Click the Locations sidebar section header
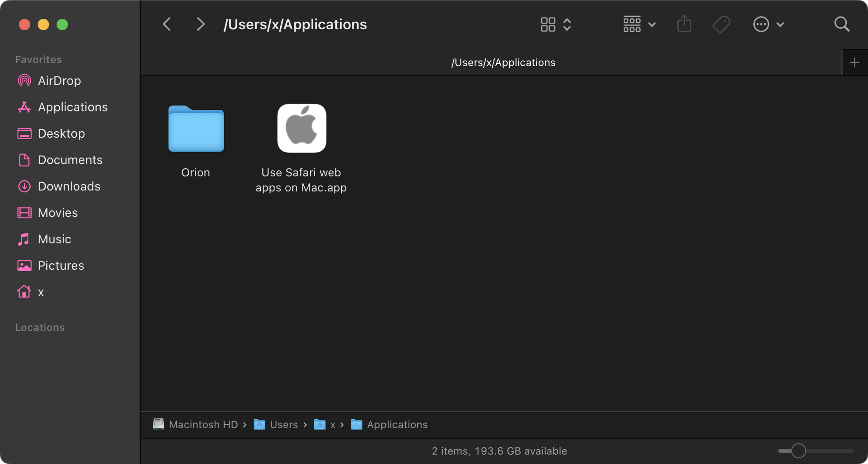This screenshot has width=868, height=464. pos(40,327)
